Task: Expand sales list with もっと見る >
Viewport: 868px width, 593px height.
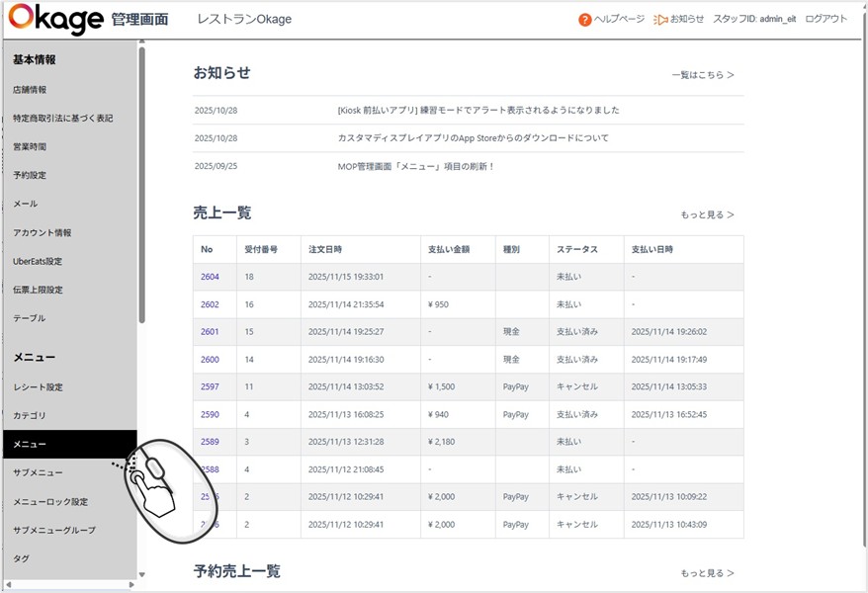Action: coord(707,214)
